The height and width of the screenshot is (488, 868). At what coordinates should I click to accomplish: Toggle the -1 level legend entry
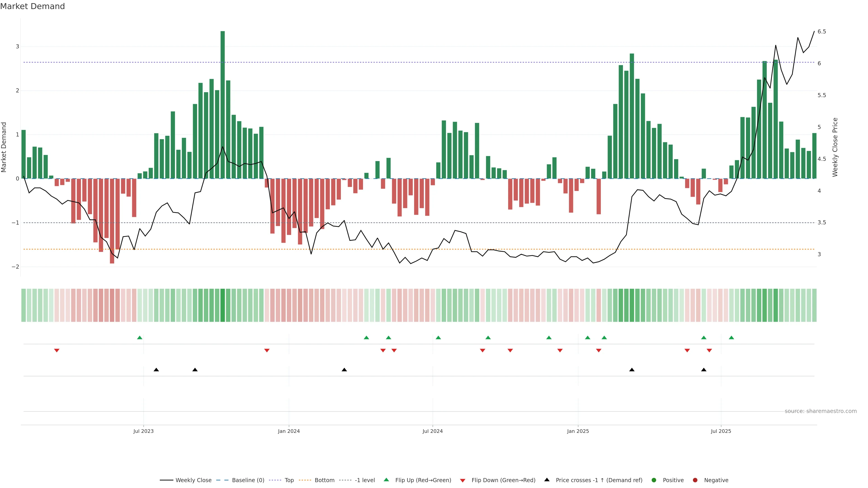[x=365, y=480]
